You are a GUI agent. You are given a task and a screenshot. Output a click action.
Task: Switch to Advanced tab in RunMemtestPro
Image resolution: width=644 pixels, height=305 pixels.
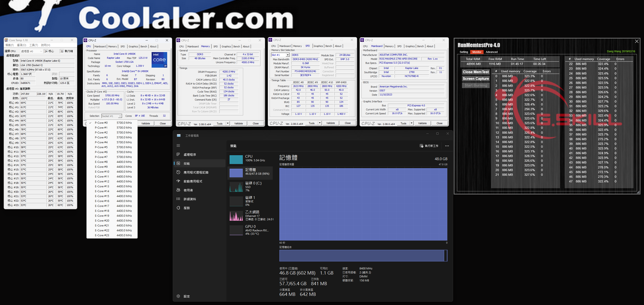[492, 52]
